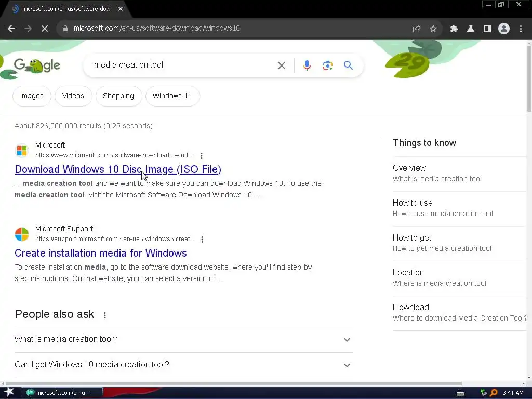Image resolution: width=532 pixels, height=399 pixels.
Task: Open Download Windows 10 Disc Image link
Action: click(118, 169)
